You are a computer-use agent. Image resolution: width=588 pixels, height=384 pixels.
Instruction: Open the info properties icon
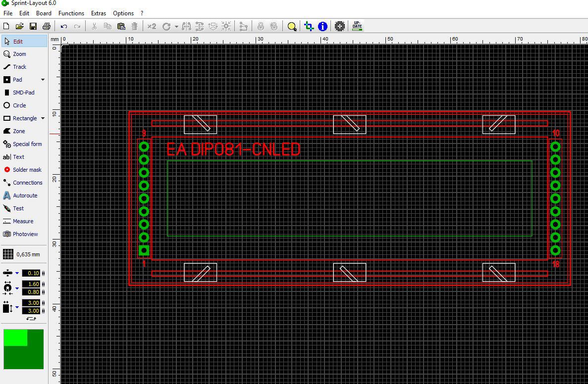(322, 26)
